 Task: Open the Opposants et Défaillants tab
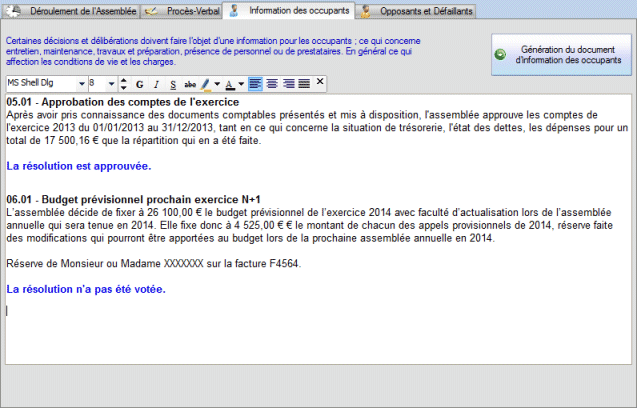pos(416,11)
